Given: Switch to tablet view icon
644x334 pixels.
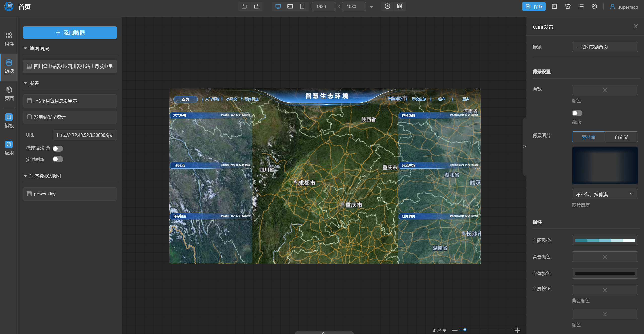Looking at the screenshot, I should point(290,6).
